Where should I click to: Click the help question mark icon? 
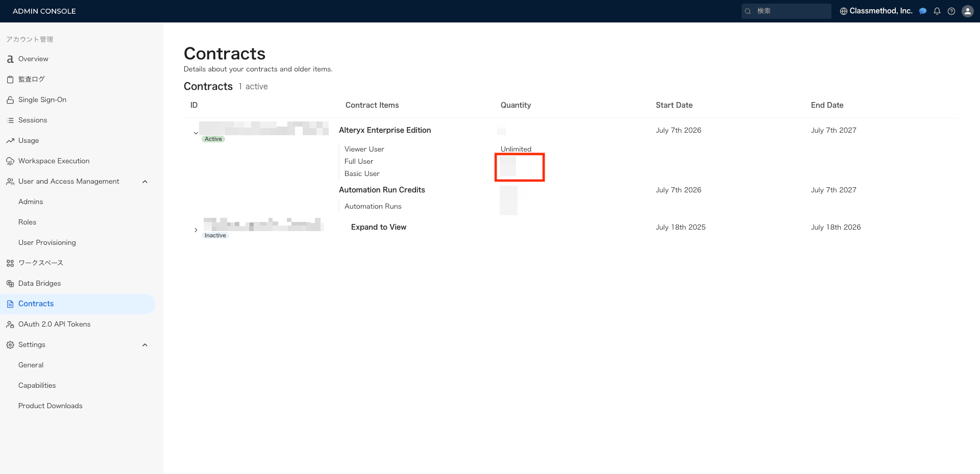point(951,11)
